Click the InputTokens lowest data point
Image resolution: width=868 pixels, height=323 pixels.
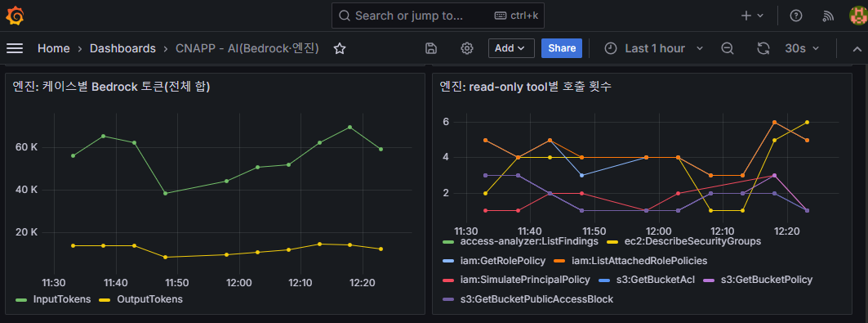coord(165,193)
